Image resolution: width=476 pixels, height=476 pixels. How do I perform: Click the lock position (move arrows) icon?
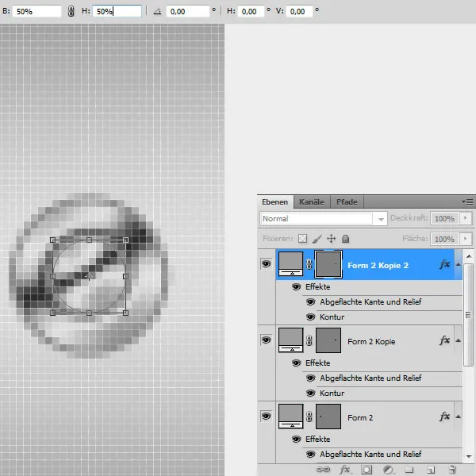[331, 239]
